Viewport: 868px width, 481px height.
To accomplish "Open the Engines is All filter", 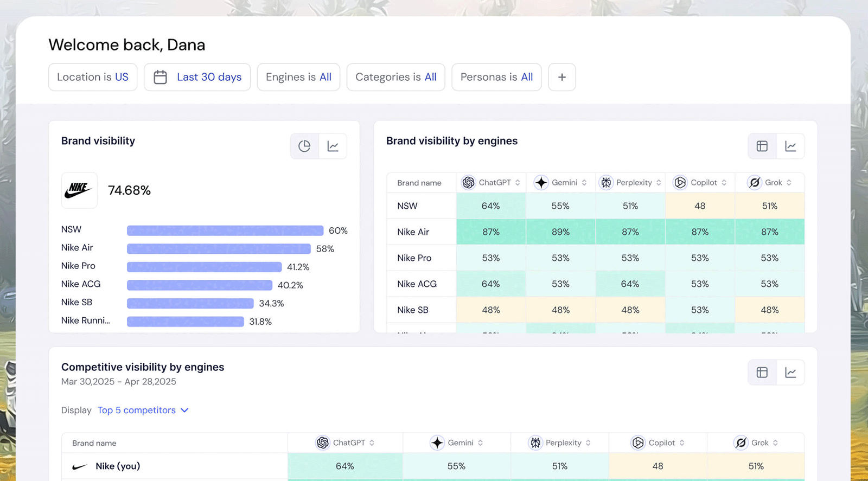I will pyautogui.click(x=298, y=77).
